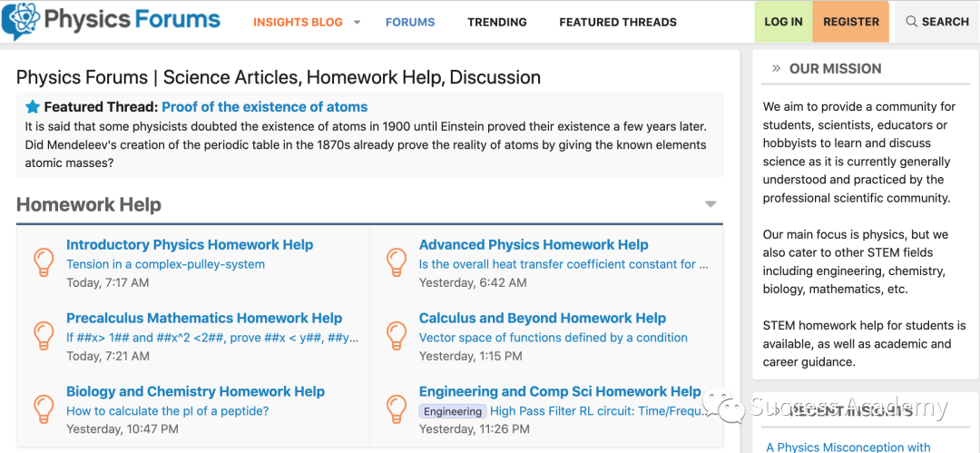Click the Engineering tag label
The width and height of the screenshot is (980, 453).
(x=453, y=411)
